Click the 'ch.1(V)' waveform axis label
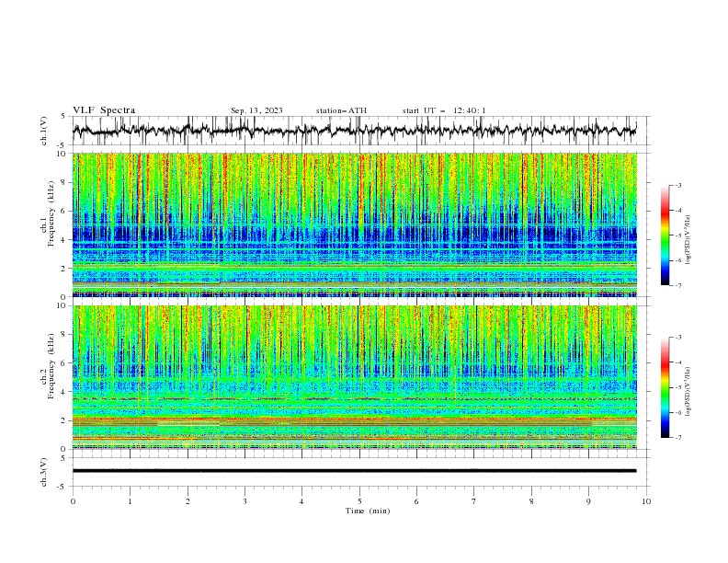 (x=44, y=131)
